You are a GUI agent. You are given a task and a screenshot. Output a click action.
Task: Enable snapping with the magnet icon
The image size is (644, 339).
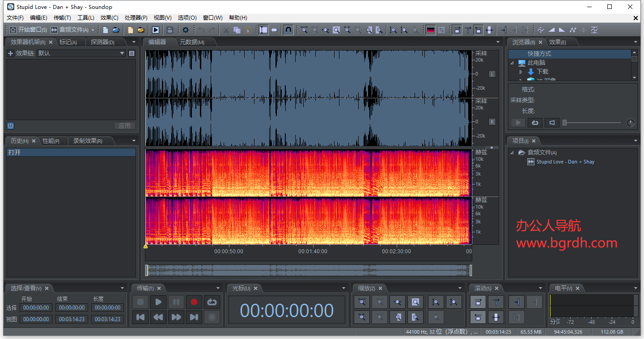tap(288, 30)
